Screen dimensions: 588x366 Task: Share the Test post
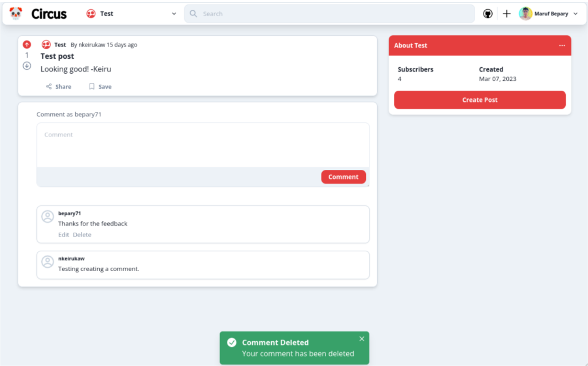point(59,87)
